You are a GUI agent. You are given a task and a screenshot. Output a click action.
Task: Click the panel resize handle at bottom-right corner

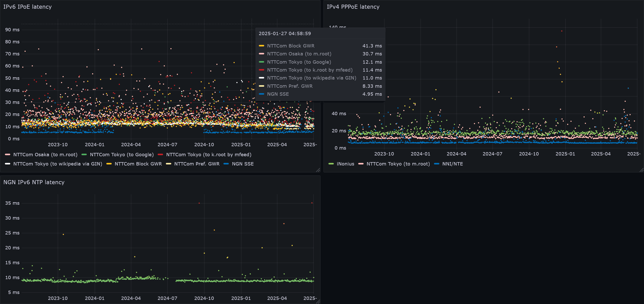point(318,170)
